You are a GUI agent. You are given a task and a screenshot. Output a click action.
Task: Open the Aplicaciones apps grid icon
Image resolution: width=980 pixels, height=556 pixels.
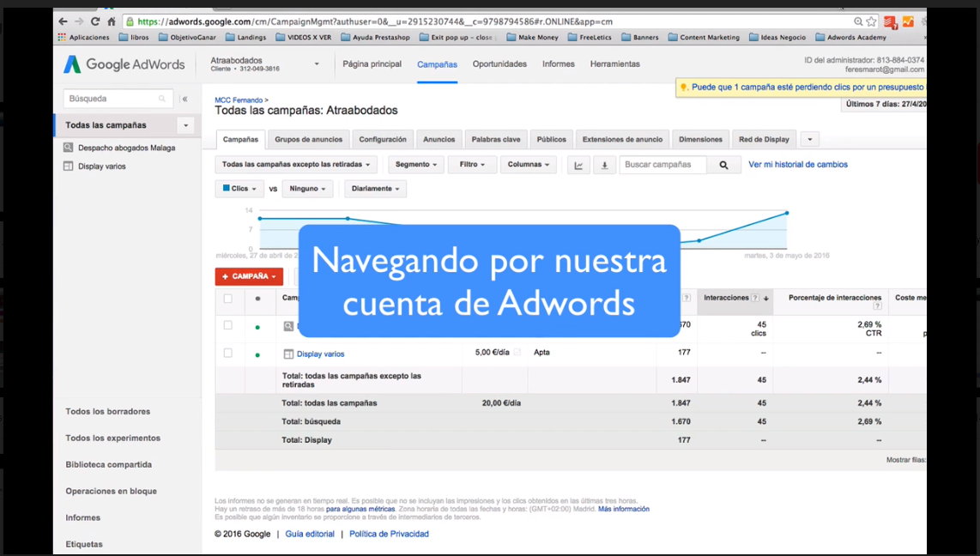coord(61,38)
